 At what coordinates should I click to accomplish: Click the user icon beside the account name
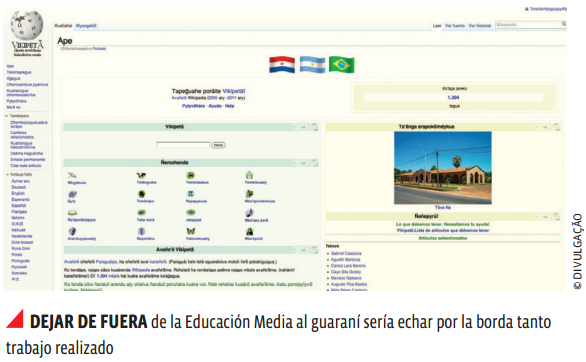pyautogui.click(x=527, y=9)
